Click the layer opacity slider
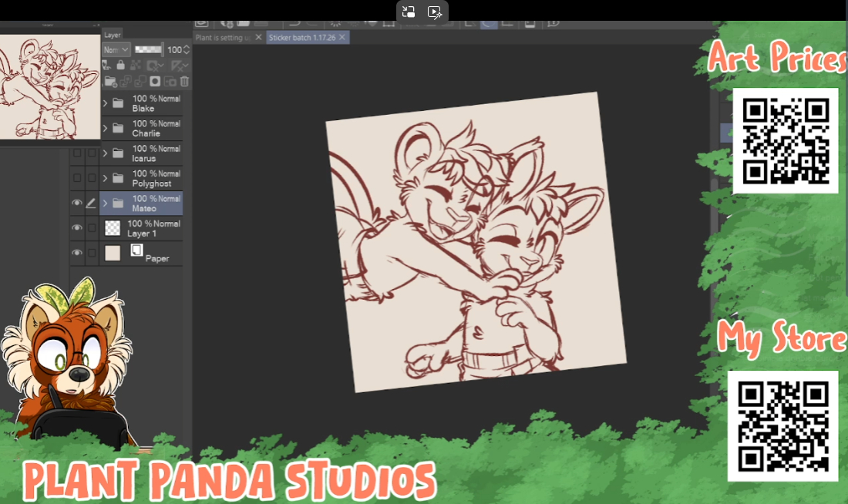 point(149,49)
